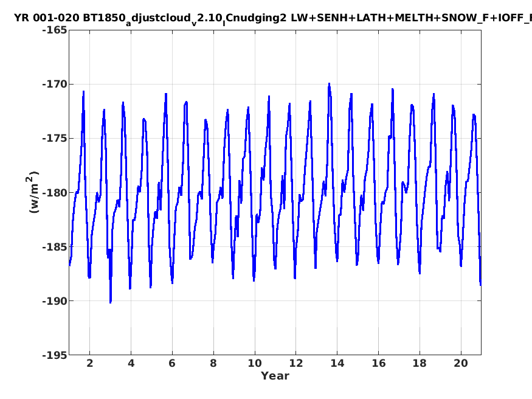Click y-axis tick label '-165'

pyautogui.click(x=55, y=30)
